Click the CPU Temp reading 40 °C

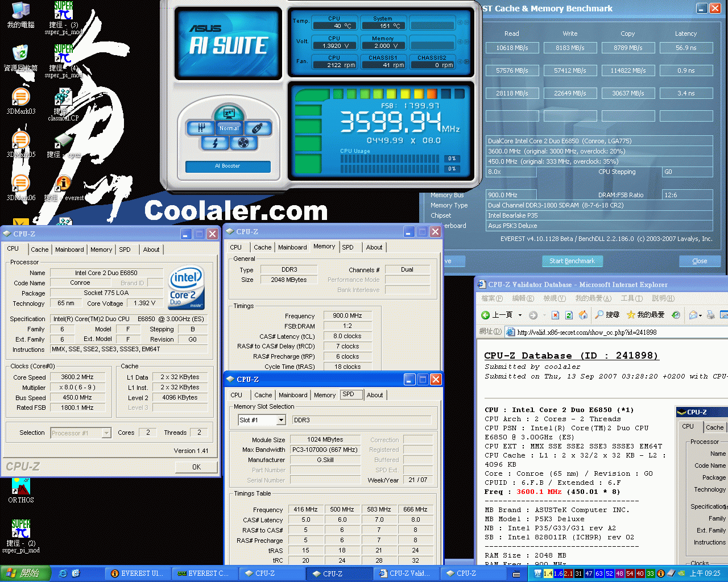click(x=334, y=26)
